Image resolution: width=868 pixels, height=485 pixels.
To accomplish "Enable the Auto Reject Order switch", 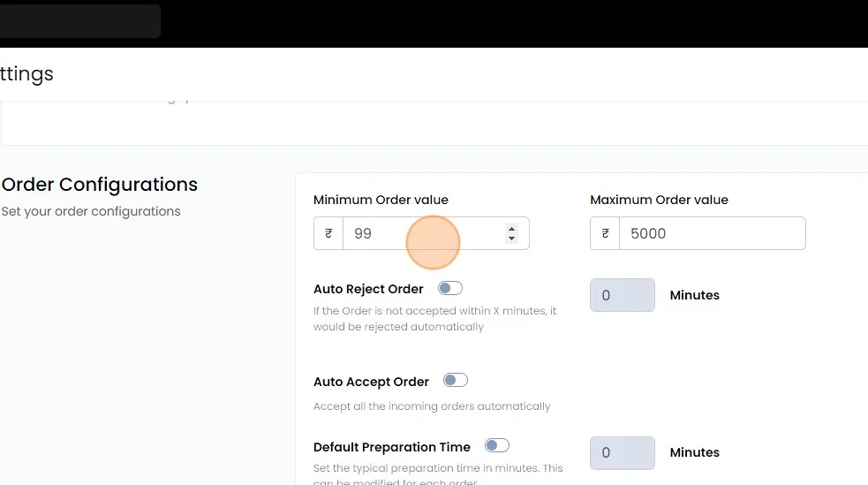I will pos(450,288).
